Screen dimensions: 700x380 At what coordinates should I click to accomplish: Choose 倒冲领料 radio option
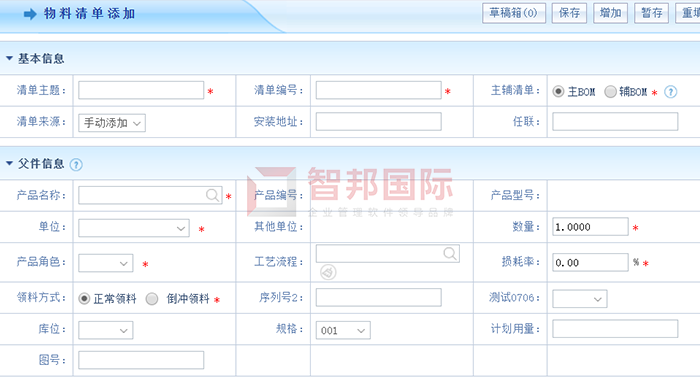(x=152, y=299)
